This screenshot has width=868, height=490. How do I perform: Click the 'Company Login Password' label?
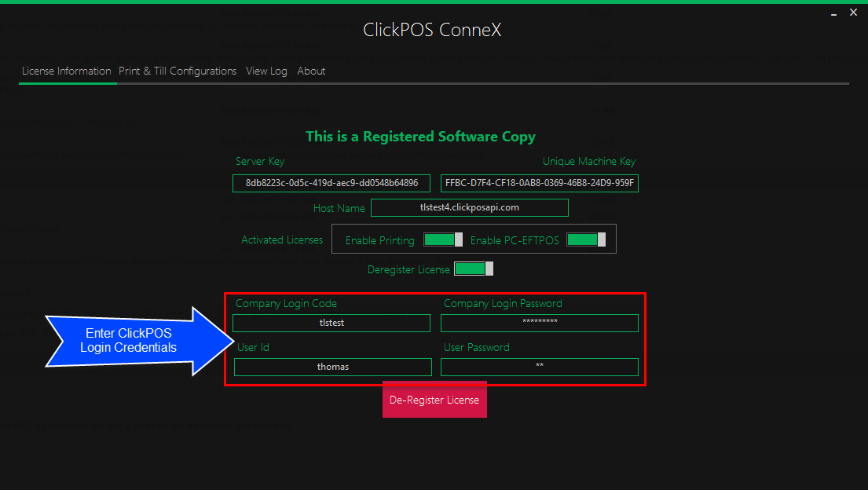point(503,303)
